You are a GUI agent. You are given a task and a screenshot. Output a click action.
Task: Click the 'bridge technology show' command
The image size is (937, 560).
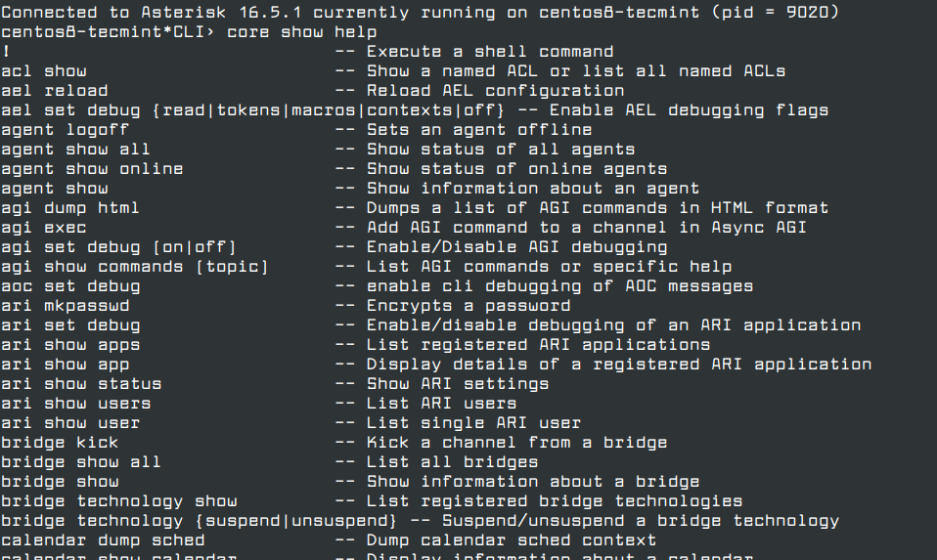(x=119, y=500)
